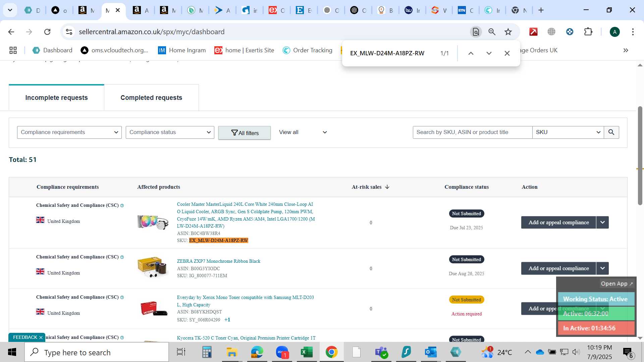This screenshot has width=644, height=362.
Task: Click the page vertical scrollbar
Action: 640,156
